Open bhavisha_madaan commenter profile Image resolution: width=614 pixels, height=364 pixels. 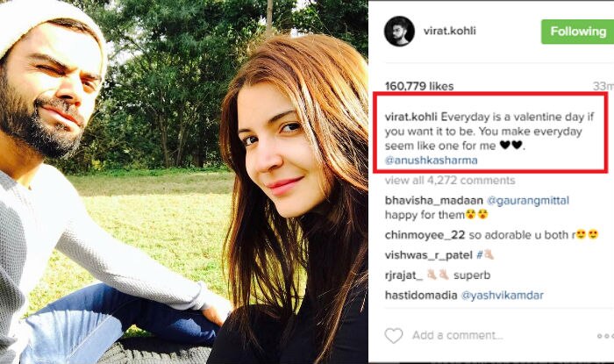click(434, 200)
